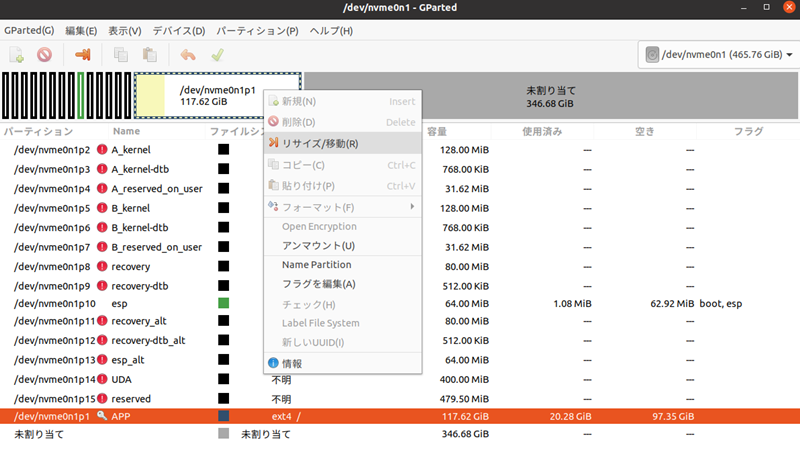
Task: Select green esp stripe in disk map
Action: pyautogui.click(x=81, y=95)
